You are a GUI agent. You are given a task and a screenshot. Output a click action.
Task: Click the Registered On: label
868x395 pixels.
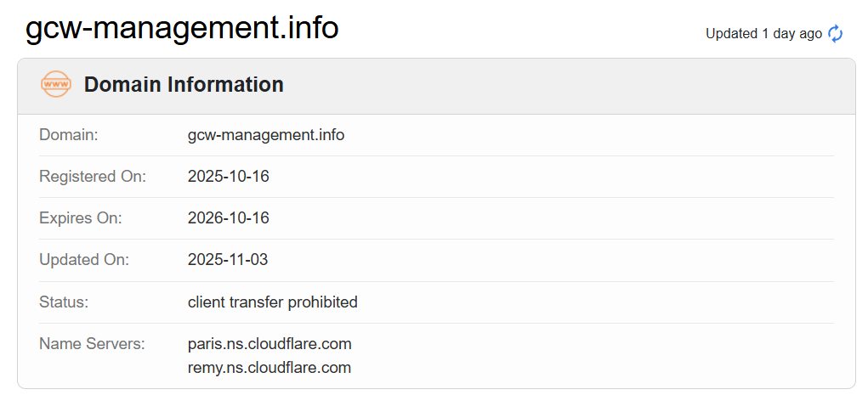(x=93, y=177)
